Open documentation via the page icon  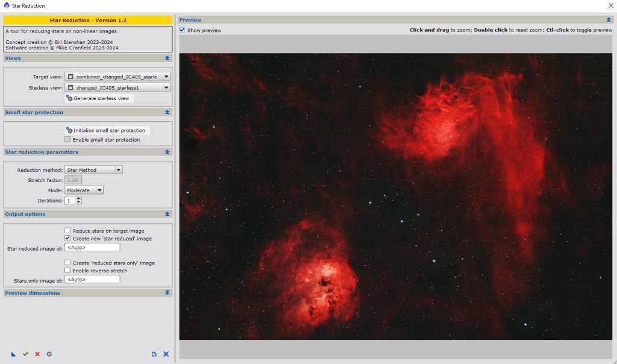click(154, 354)
